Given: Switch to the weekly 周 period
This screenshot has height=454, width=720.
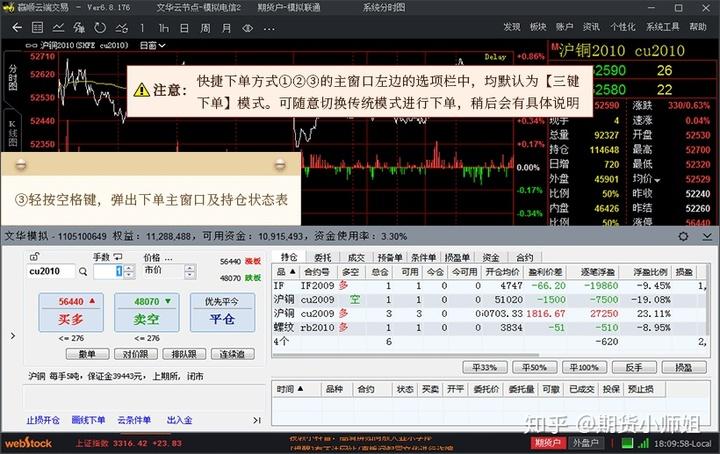Looking at the screenshot, I should 205,28.
